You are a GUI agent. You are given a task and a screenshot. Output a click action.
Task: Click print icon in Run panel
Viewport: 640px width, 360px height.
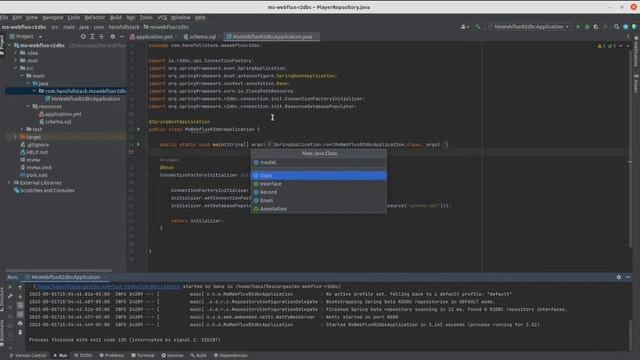tap(20, 324)
